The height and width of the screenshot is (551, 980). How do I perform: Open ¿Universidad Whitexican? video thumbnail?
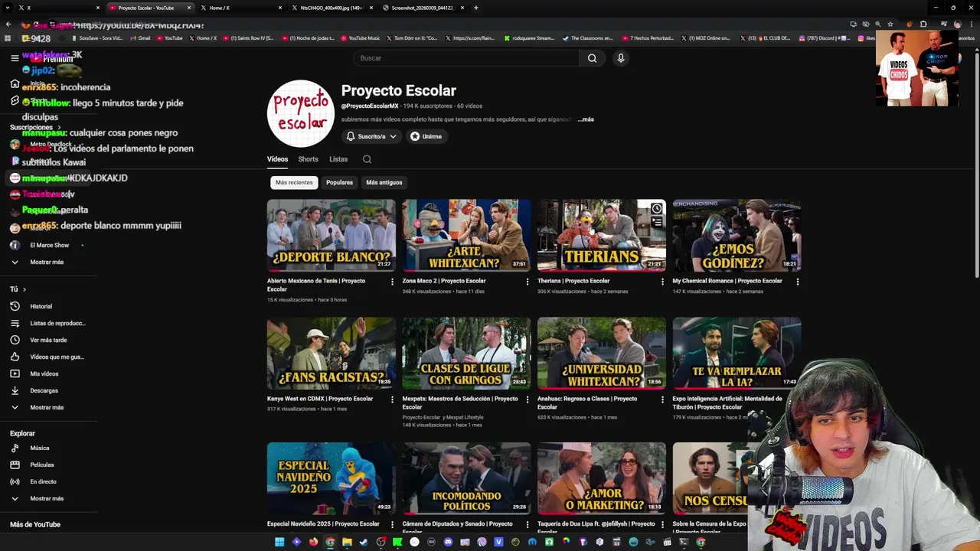click(602, 353)
